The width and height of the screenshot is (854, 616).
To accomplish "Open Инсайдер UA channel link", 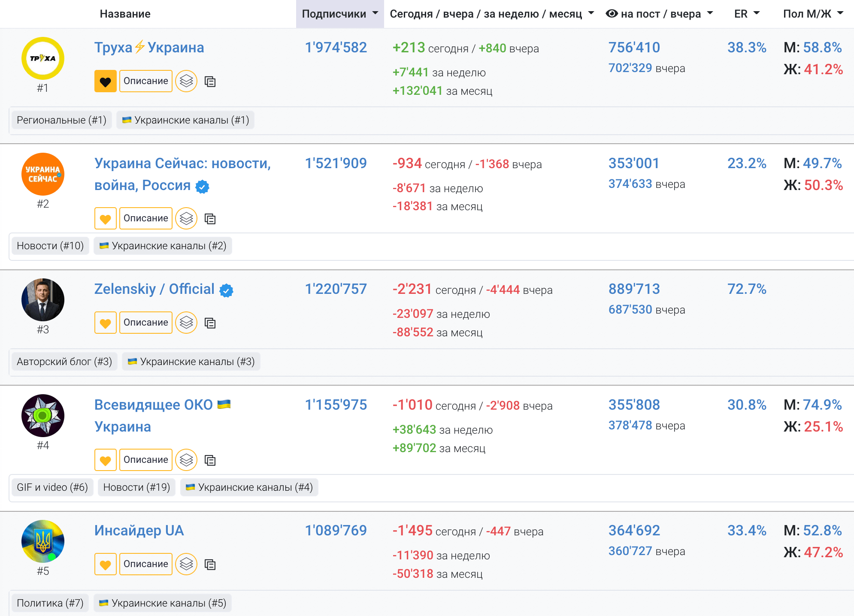I will [139, 530].
